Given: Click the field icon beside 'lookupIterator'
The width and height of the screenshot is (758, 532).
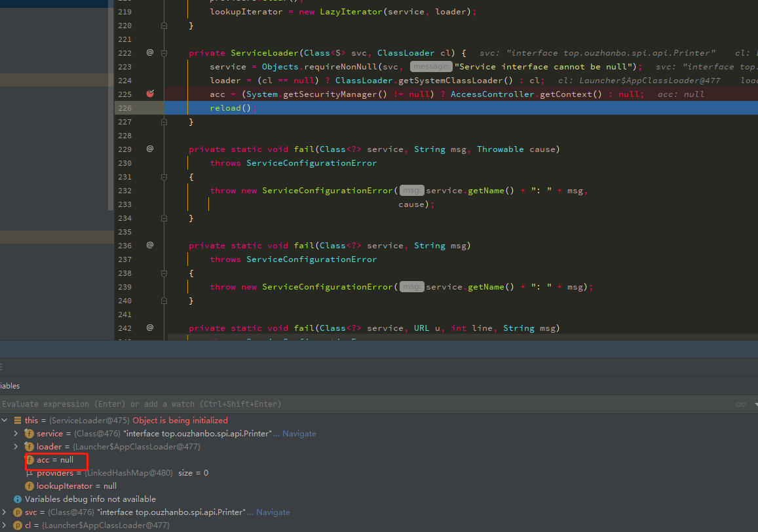Looking at the screenshot, I should tap(29, 486).
